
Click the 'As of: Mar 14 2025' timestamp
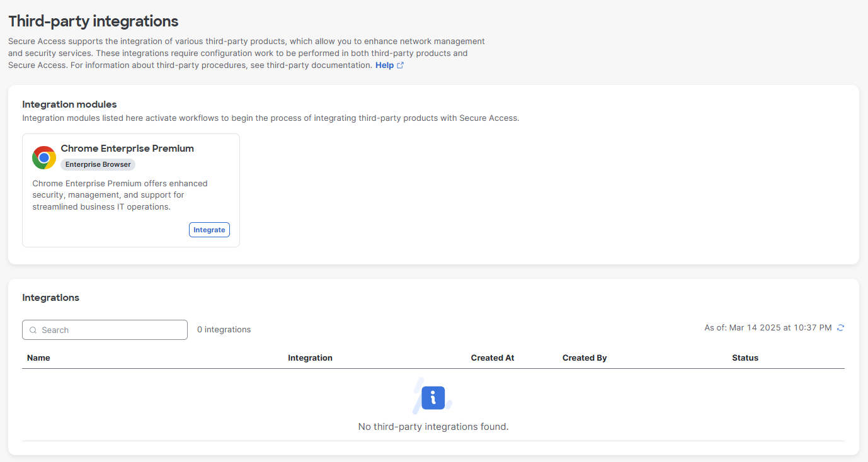tap(768, 328)
